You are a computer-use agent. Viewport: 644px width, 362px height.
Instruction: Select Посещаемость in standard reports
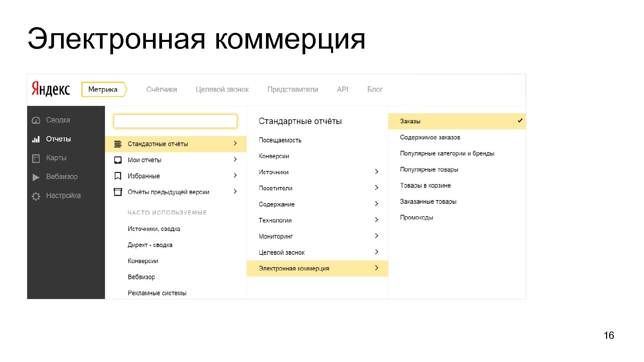point(280,140)
